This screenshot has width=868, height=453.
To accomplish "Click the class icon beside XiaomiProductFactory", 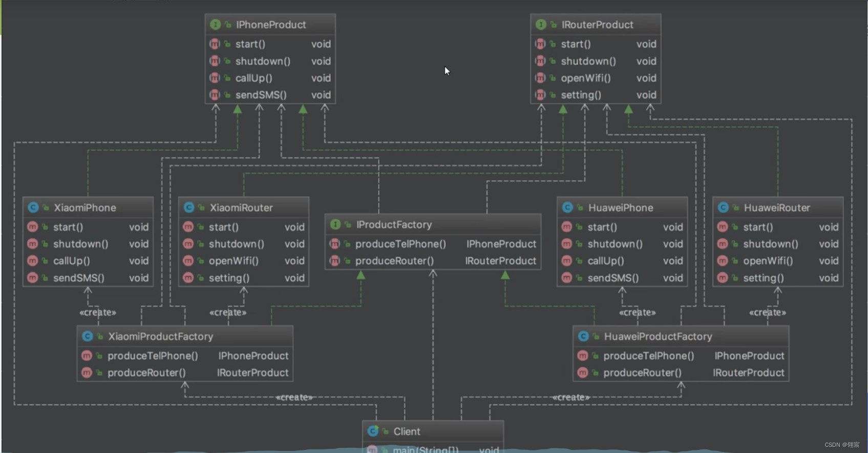I will (88, 336).
